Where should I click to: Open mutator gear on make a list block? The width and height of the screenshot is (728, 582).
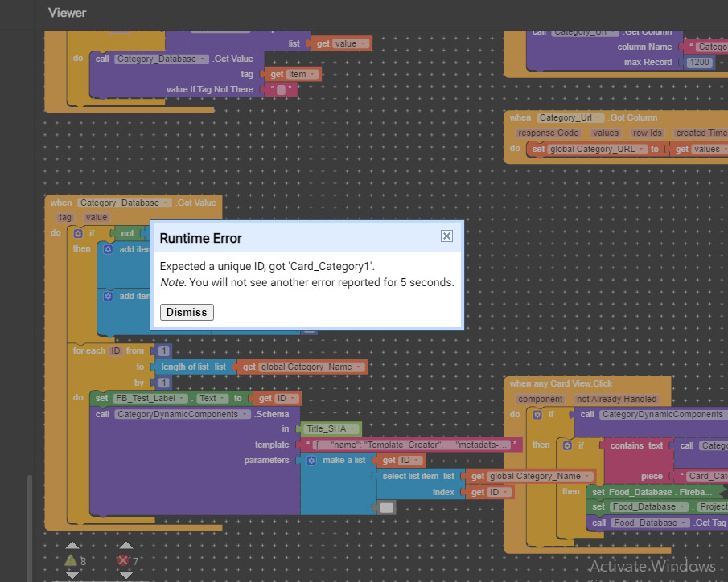[311, 461]
